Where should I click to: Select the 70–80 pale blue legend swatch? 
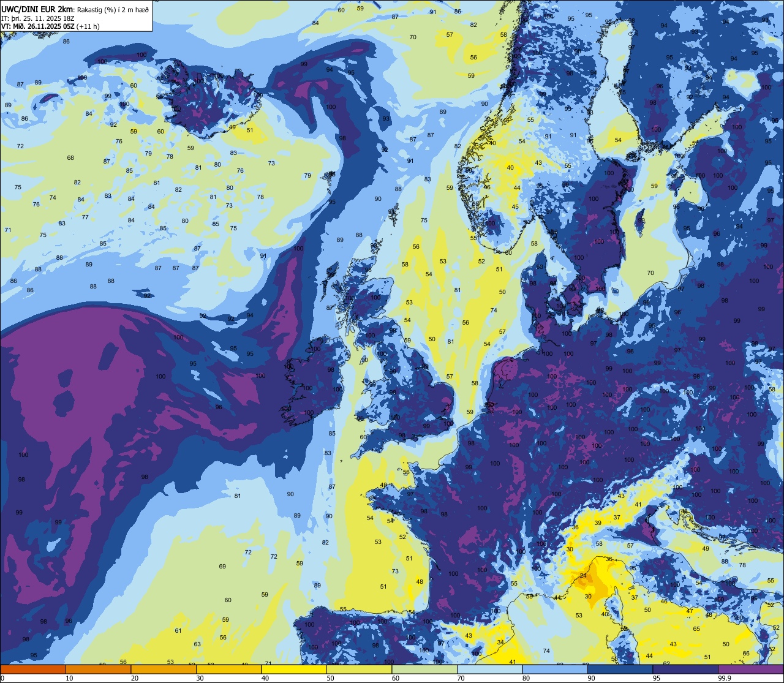pyautogui.click(x=489, y=669)
